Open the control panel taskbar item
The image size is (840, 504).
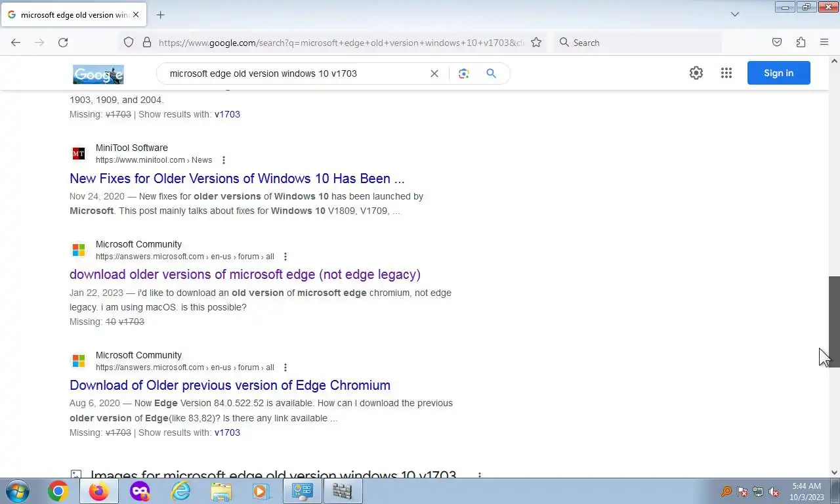pos(302,491)
